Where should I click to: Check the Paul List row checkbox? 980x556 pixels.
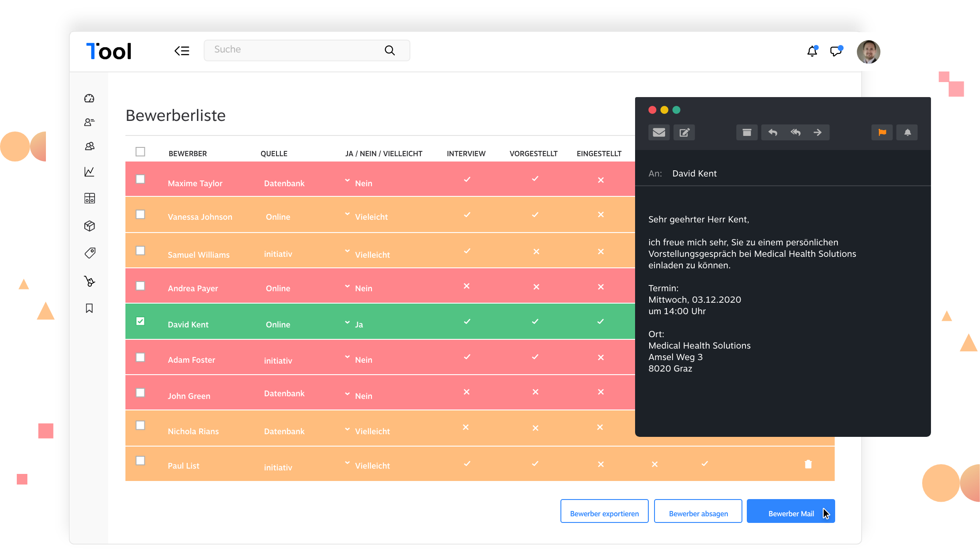tap(140, 461)
